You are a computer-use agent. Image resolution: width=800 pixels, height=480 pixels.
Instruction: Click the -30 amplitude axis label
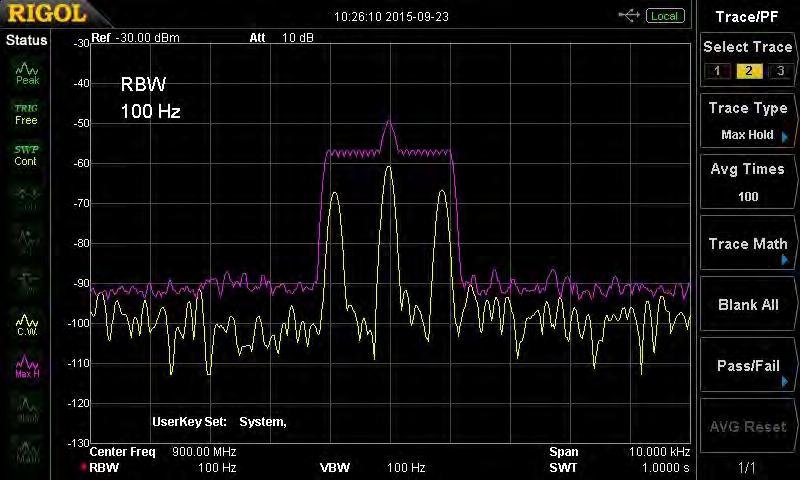[81, 43]
